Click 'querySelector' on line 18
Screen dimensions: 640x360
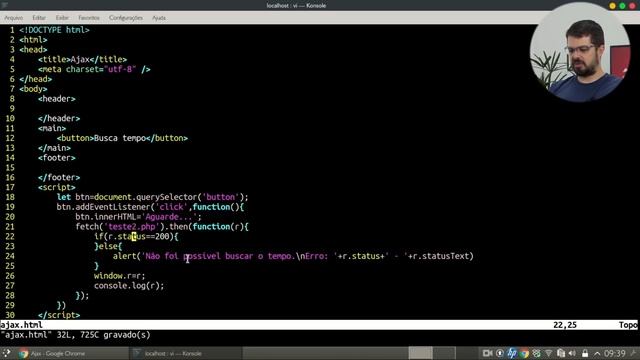pyautogui.click(x=167, y=197)
